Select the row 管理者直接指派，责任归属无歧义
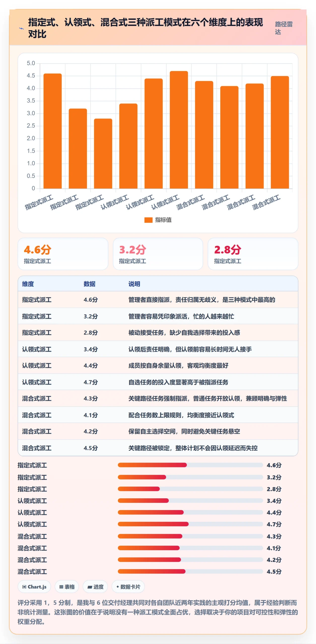This screenshot has width=316, height=644. (x=158, y=300)
